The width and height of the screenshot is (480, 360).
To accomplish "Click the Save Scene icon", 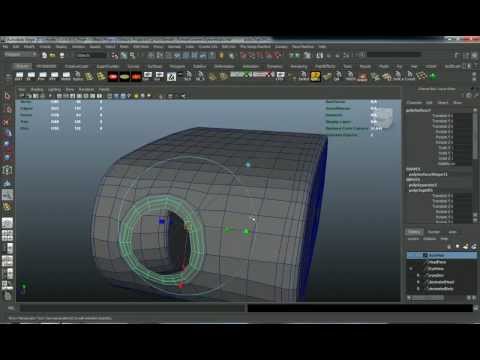I will point(62,55).
